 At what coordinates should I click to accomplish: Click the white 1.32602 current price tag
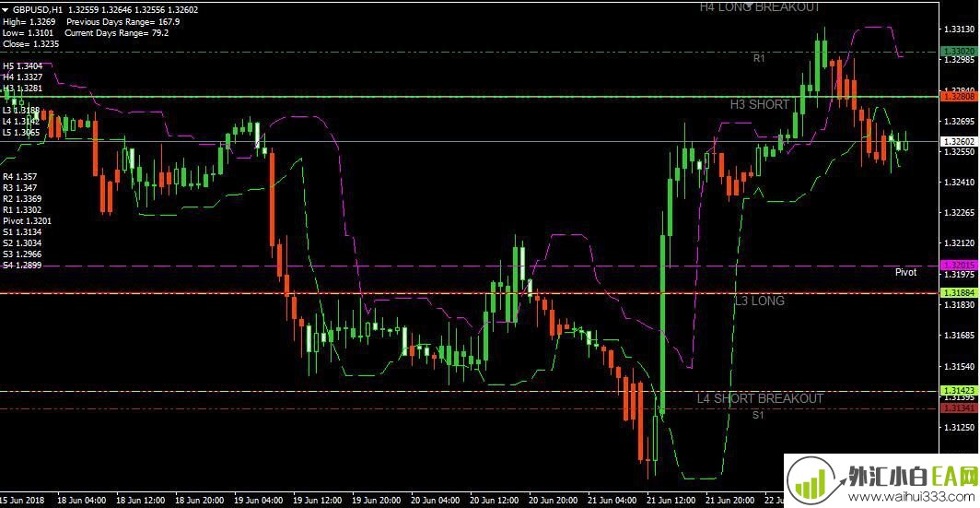tap(960, 142)
